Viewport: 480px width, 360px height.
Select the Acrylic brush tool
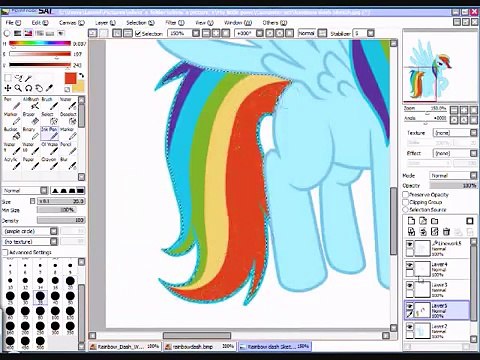(x=12, y=164)
